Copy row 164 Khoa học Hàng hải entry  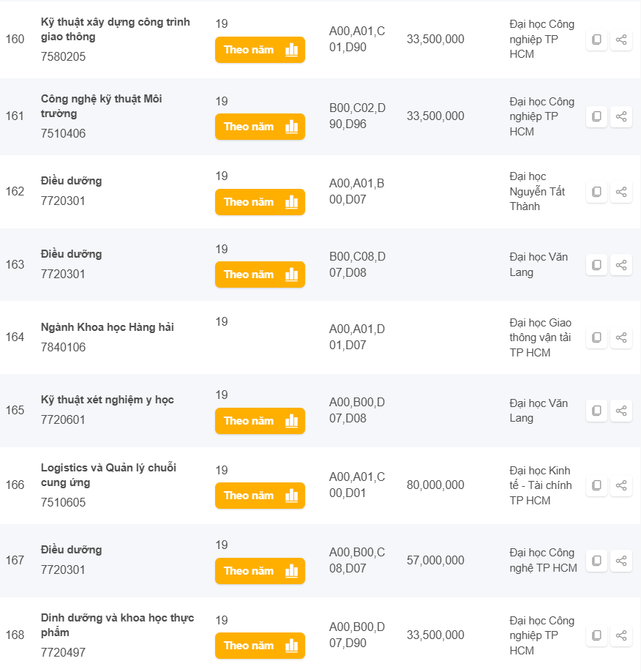pos(596,337)
